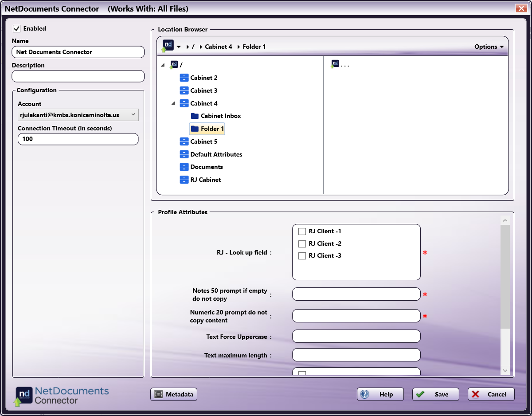532x416 pixels.
Task: Click the Documents cabinet icon
Action: click(x=184, y=167)
